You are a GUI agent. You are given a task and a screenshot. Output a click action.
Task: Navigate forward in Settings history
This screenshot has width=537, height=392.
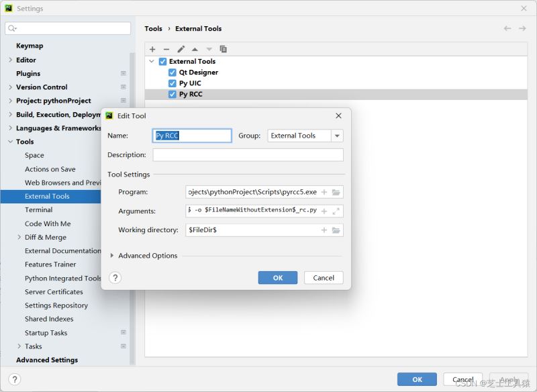522,28
